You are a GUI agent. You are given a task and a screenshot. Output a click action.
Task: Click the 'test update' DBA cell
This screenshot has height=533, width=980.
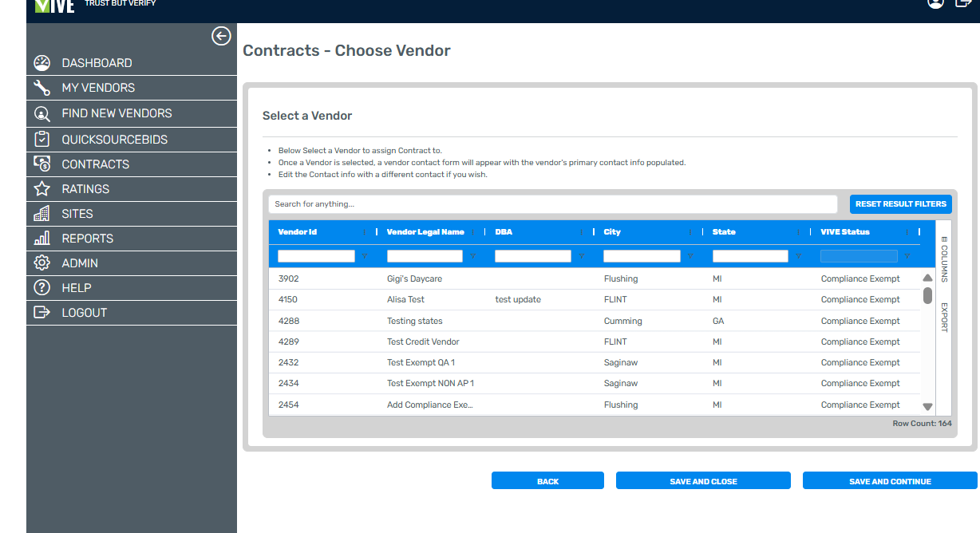click(518, 300)
